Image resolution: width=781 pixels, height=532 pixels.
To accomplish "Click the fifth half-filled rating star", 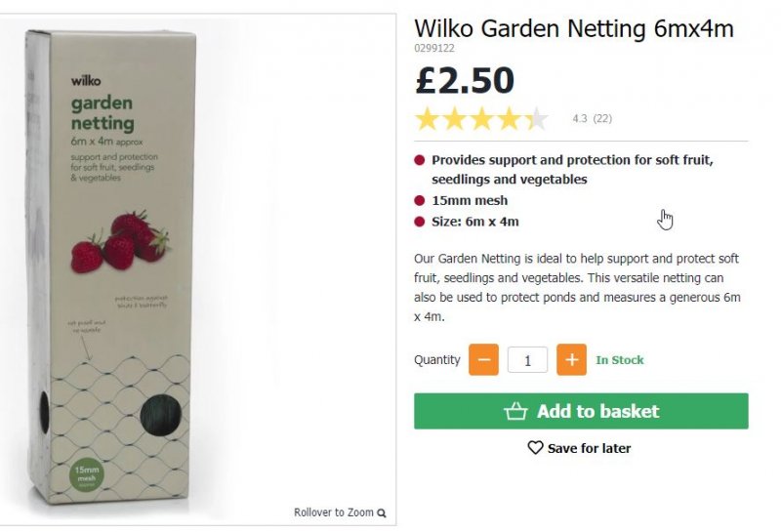I will point(536,120).
